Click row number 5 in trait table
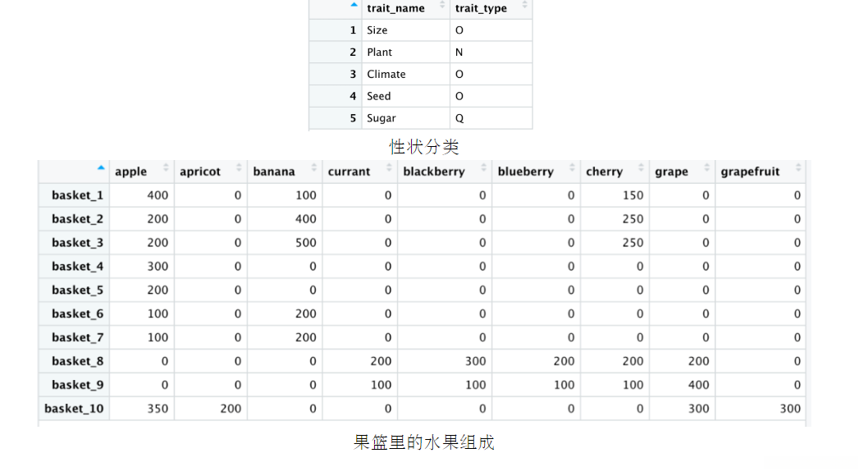The height and width of the screenshot is (476, 868). pos(353,118)
